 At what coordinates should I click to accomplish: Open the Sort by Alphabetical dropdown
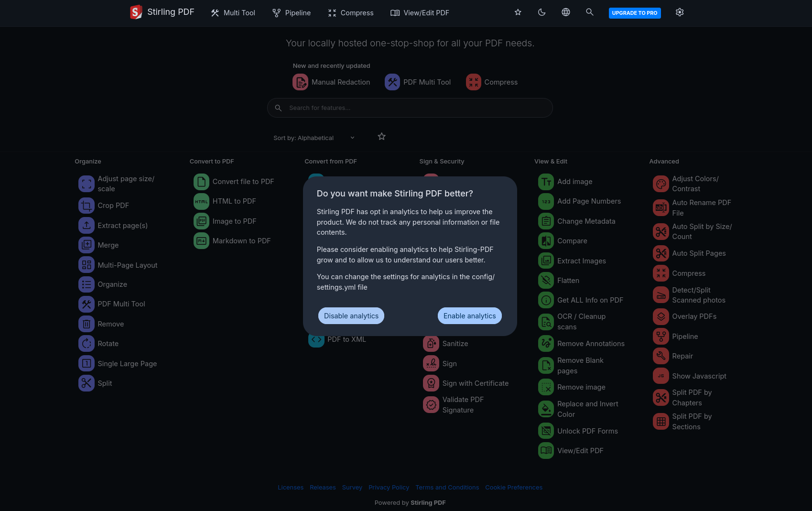314,138
